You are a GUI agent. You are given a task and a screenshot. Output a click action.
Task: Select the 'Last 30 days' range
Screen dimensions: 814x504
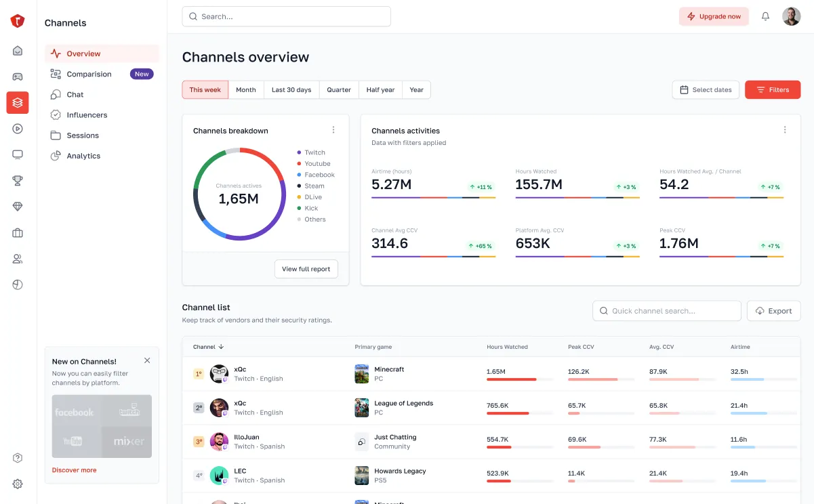tap(291, 90)
